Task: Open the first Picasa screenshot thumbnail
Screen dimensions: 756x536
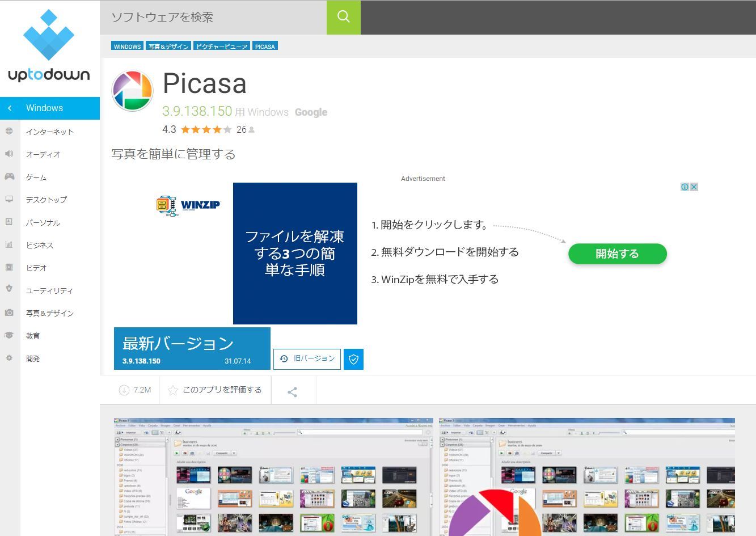Action: pyautogui.click(x=273, y=477)
